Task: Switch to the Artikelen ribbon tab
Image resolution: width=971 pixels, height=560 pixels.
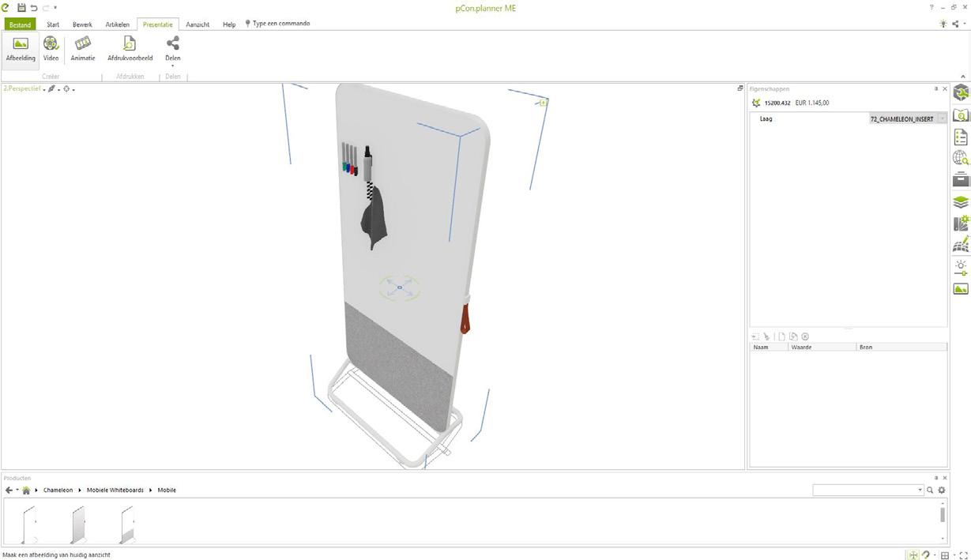Action: click(117, 24)
